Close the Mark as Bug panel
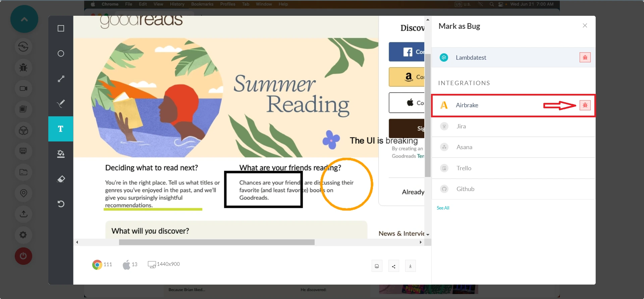644x299 pixels. pyautogui.click(x=585, y=25)
